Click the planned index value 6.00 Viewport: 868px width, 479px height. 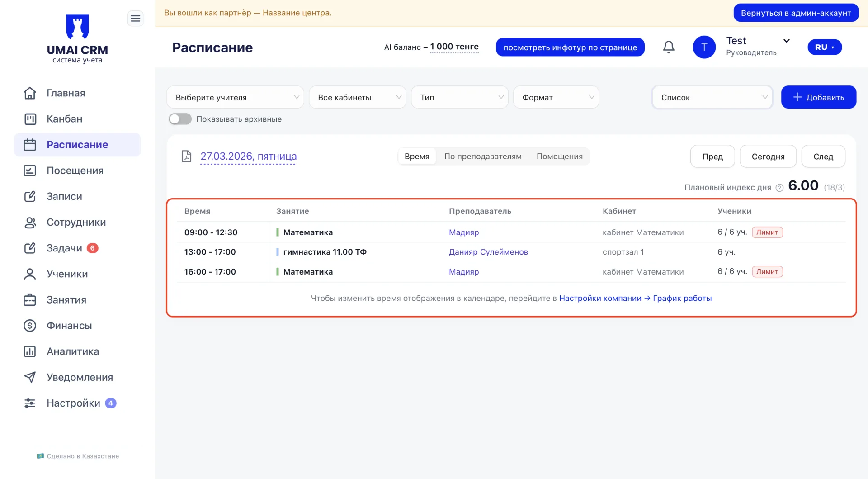(803, 185)
